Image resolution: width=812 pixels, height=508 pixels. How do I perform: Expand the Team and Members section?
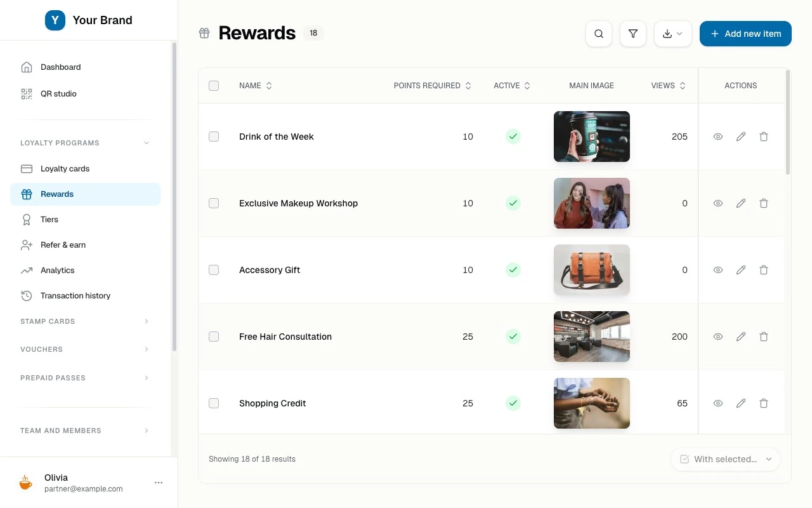[x=85, y=431]
